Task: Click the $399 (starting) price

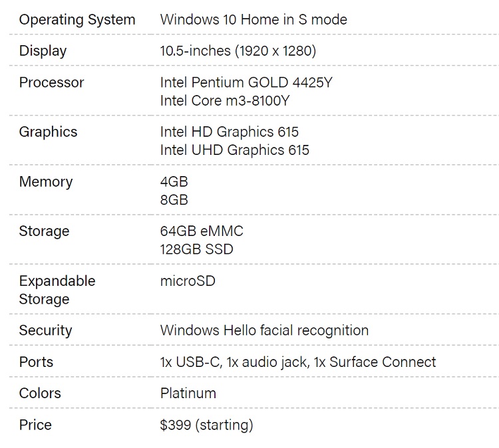Action: tap(206, 425)
